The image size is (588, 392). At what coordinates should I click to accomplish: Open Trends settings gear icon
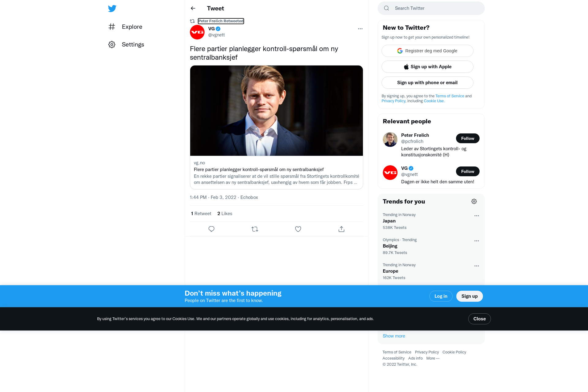pos(474,201)
